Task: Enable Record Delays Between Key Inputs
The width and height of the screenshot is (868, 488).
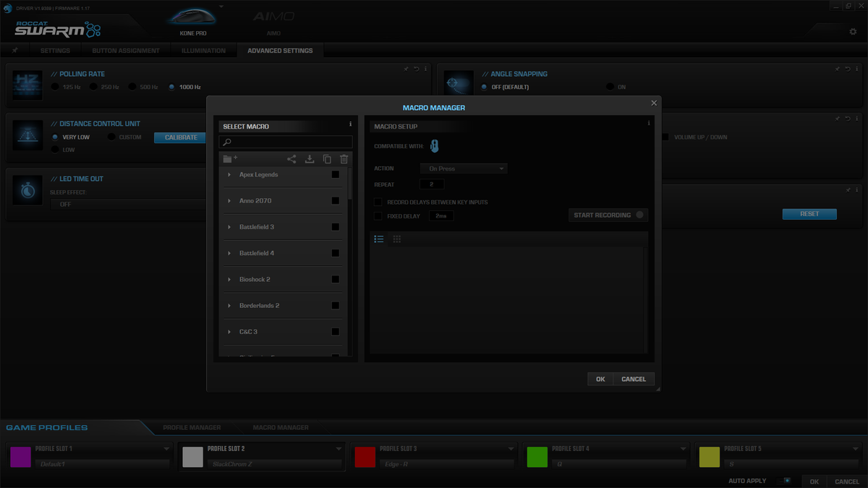Action: [378, 202]
